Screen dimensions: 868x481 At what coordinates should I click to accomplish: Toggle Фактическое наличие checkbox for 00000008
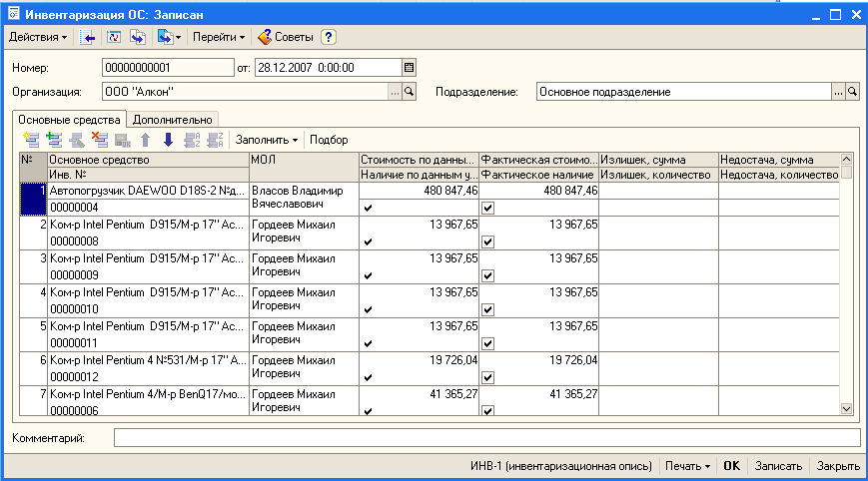click(487, 241)
